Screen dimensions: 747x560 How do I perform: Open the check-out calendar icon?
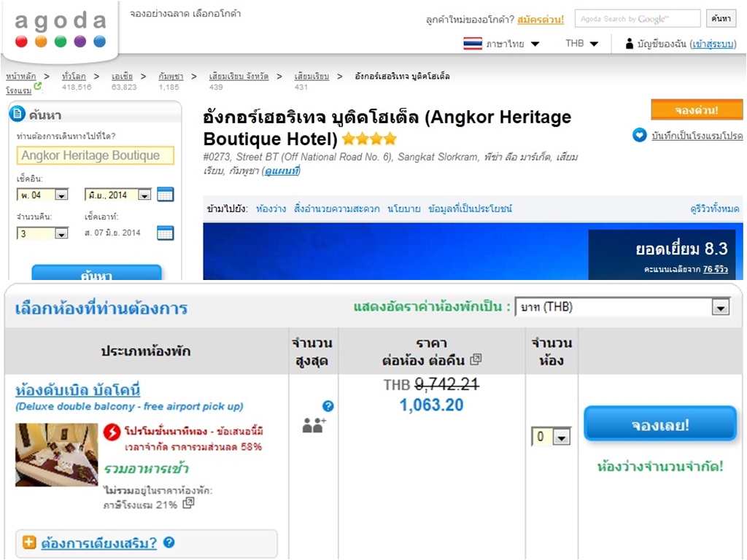166,233
